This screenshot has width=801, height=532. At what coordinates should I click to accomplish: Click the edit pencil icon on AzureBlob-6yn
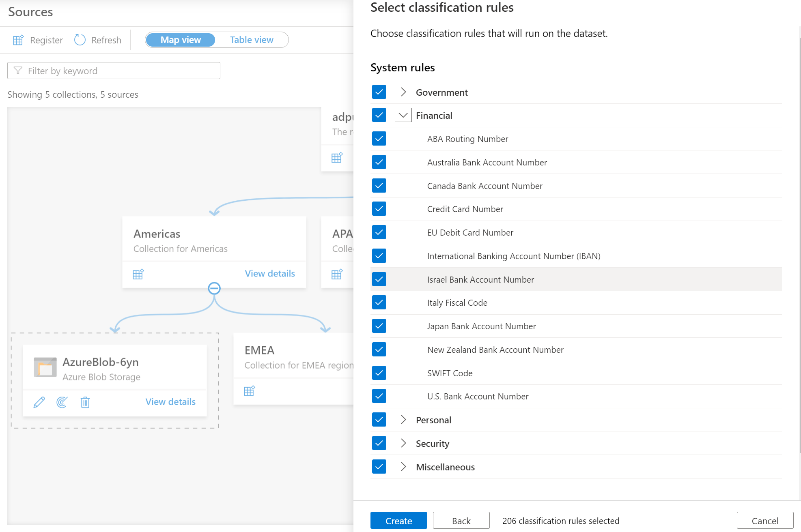click(x=39, y=403)
